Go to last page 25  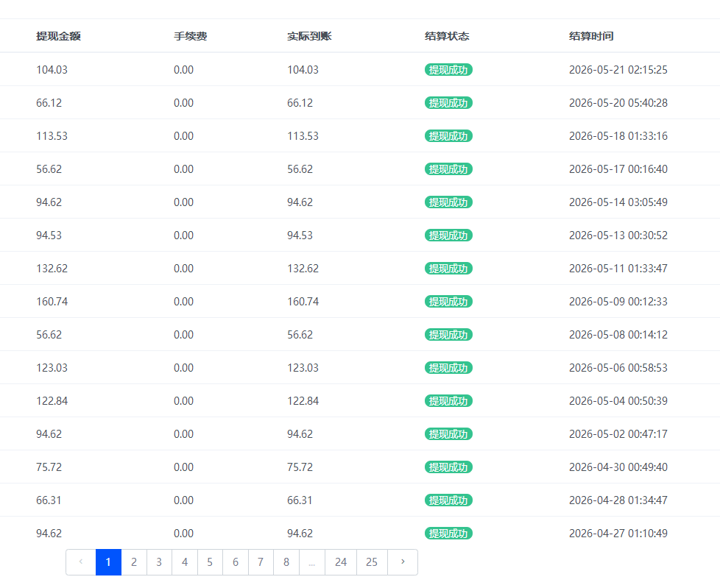tap(372, 562)
